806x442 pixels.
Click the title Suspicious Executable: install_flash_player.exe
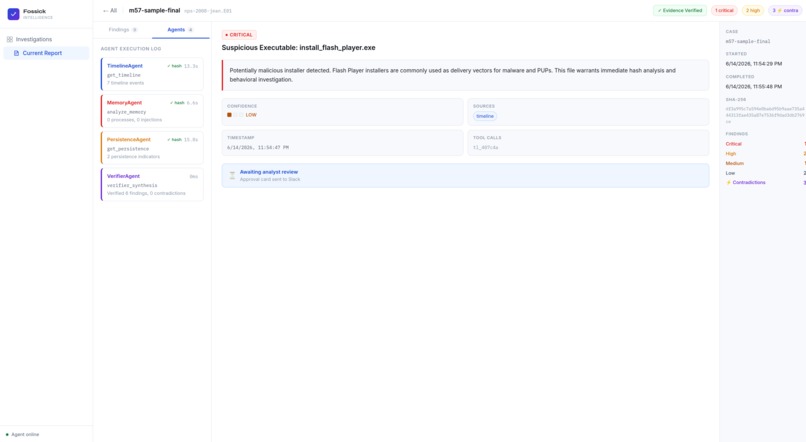coord(299,47)
